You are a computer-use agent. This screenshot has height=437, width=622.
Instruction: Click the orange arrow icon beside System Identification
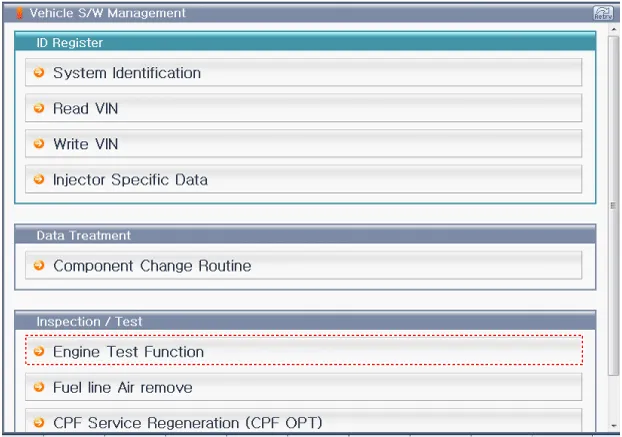point(39,73)
